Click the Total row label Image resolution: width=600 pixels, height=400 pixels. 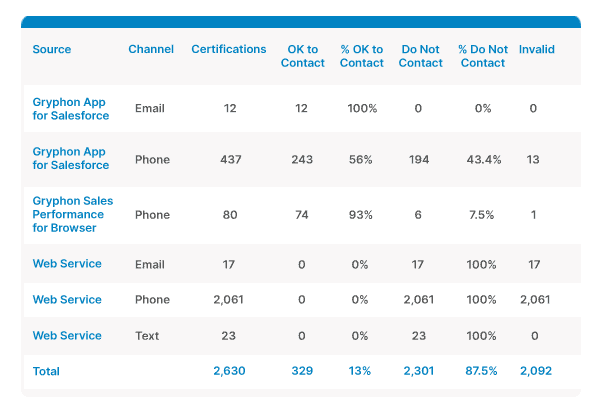point(46,371)
